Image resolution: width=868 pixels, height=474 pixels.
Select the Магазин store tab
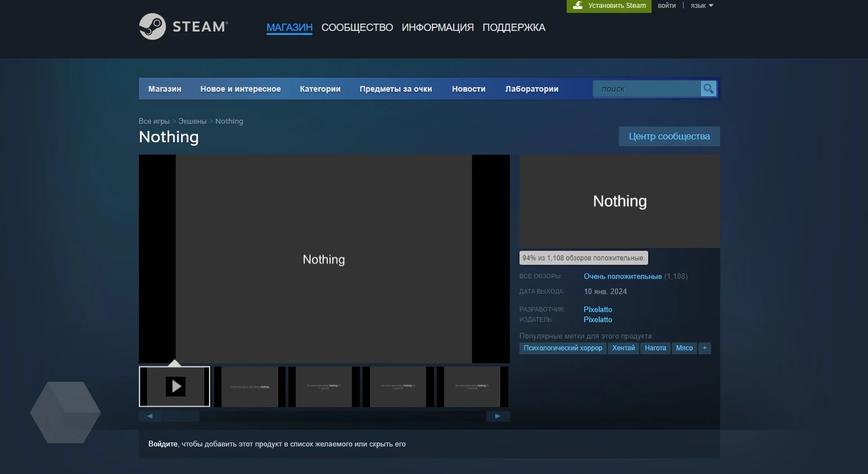[x=165, y=89]
